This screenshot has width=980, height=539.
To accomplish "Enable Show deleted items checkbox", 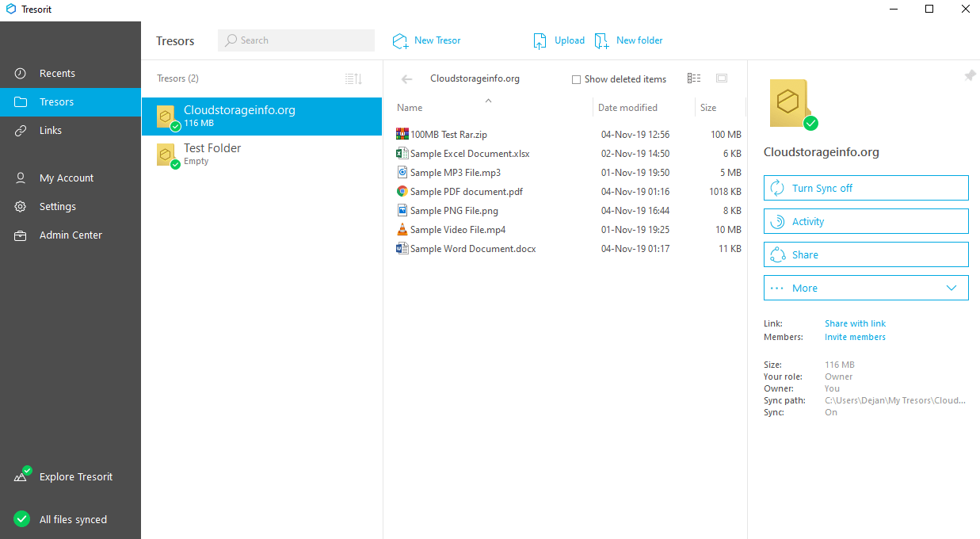I will tap(577, 79).
